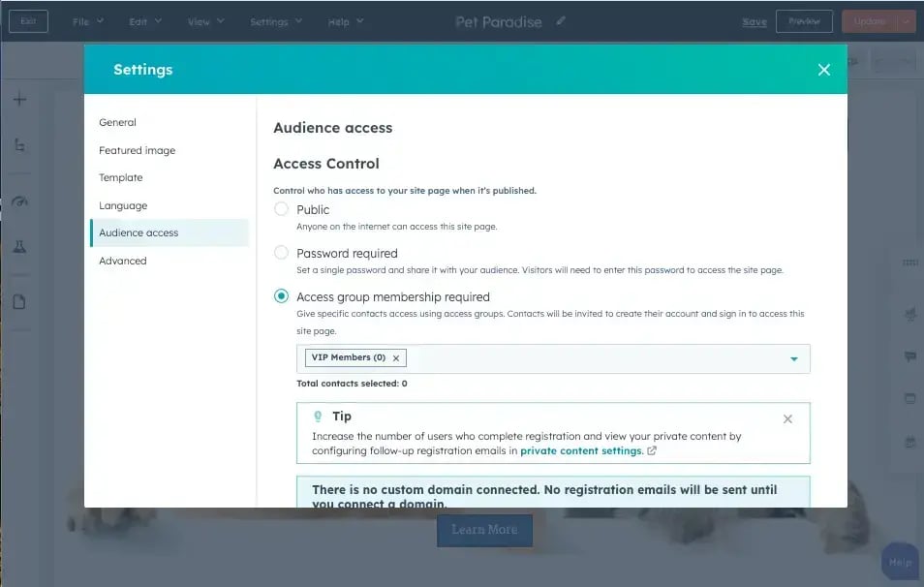924x587 pixels.
Task: Open the optimize gauge icon in sidebar
Action: (x=20, y=201)
